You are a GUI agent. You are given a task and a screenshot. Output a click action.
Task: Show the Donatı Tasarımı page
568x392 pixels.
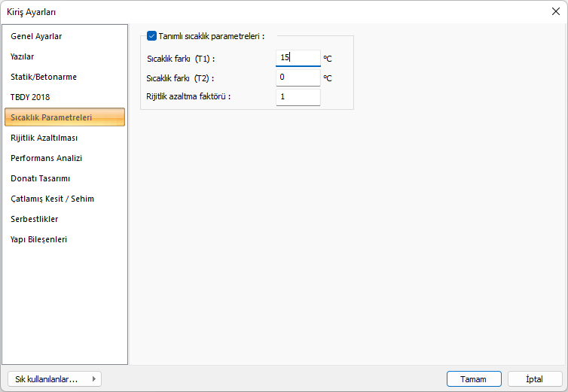[41, 178]
